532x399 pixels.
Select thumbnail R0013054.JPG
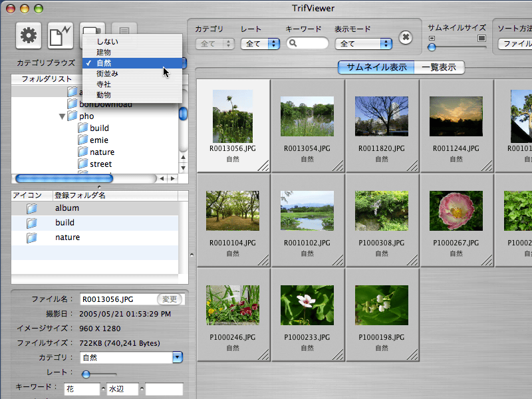point(307,126)
